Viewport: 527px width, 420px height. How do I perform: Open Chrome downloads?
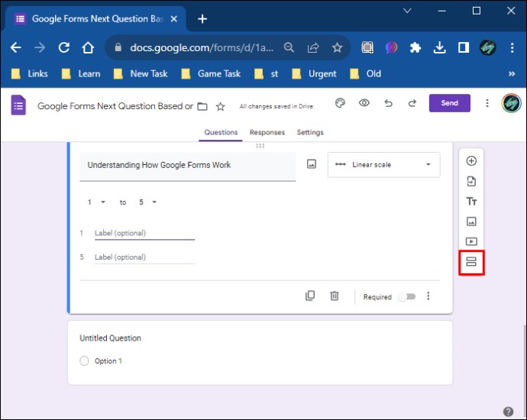[440, 47]
